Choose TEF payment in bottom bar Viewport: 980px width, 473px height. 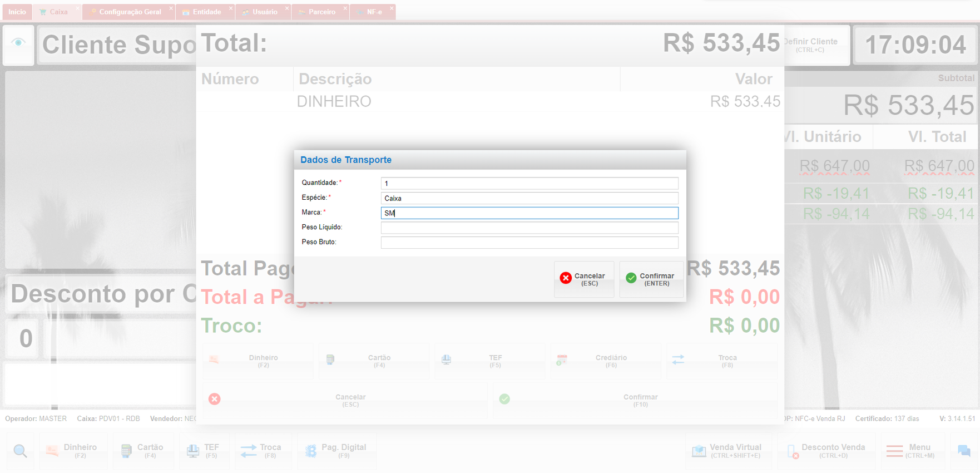click(x=204, y=451)
